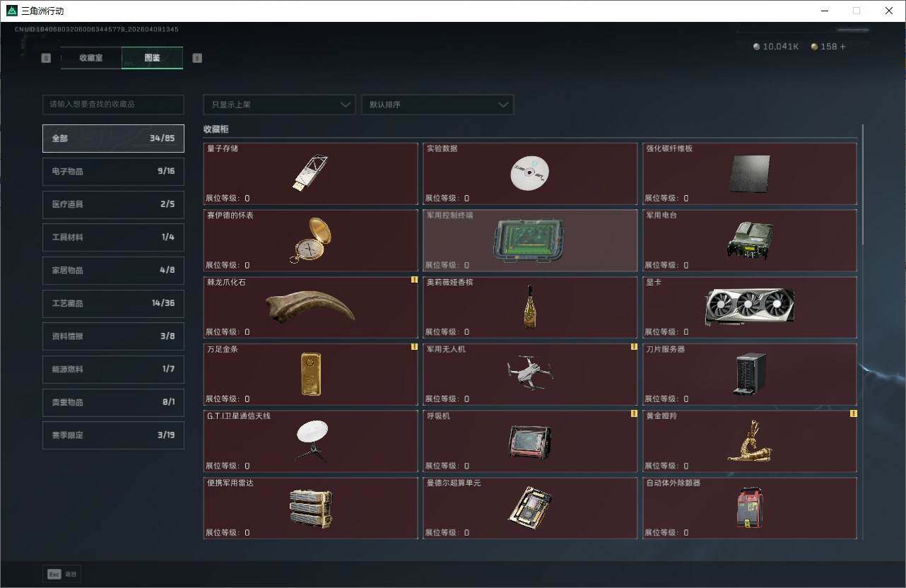
Task: Select the 显卡 graphics card icon
Action: pos(750,307)
